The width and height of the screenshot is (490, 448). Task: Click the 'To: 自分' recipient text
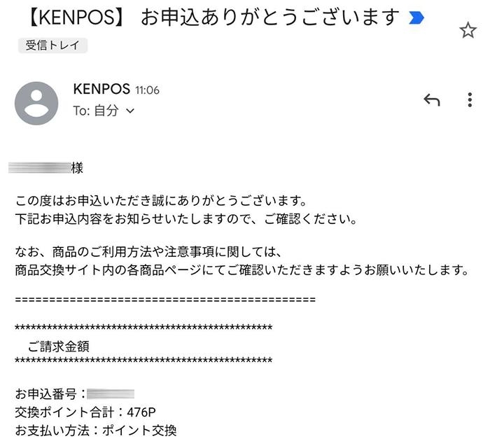click(96, 111)
